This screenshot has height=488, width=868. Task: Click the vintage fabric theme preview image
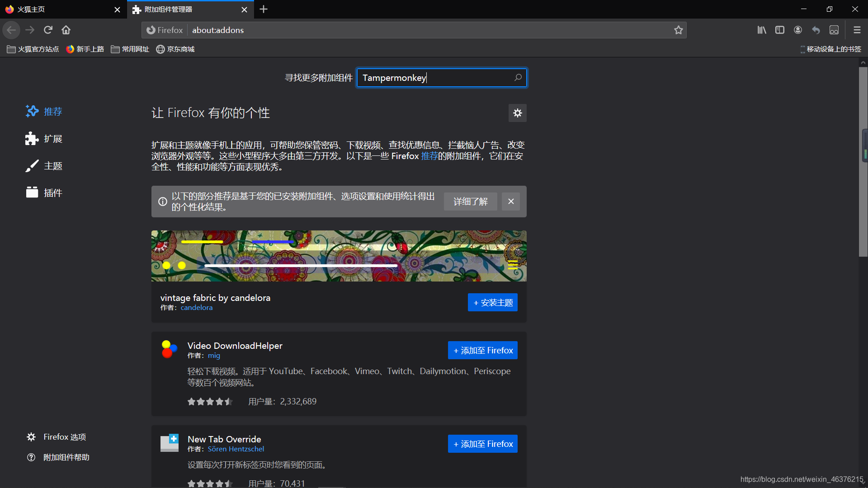(339, 256)
